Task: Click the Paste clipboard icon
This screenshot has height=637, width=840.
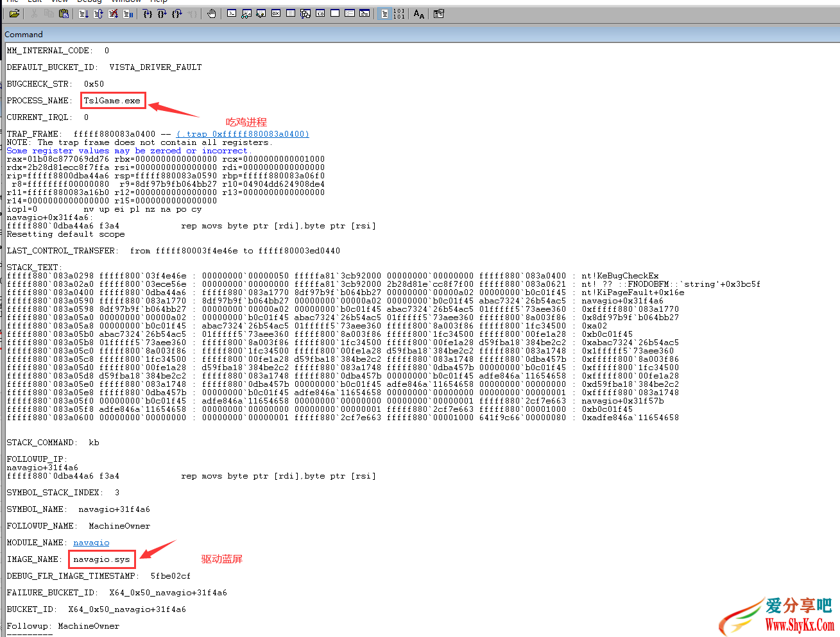Action: click(x=64, y=13)
